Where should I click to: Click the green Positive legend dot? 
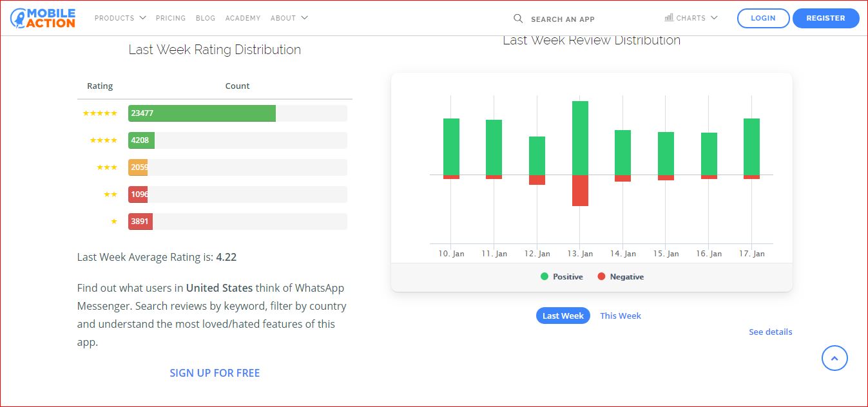point(545,277)
